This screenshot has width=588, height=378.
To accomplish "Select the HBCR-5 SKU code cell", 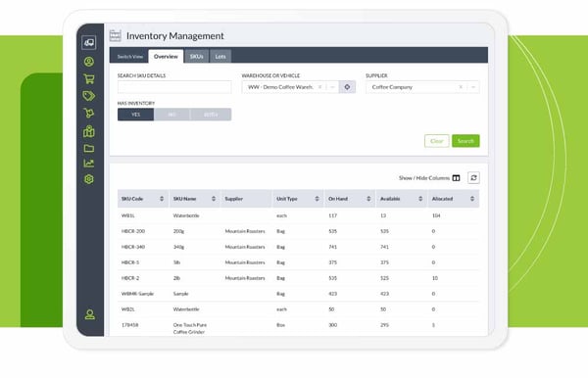I will tap(130, 262).
